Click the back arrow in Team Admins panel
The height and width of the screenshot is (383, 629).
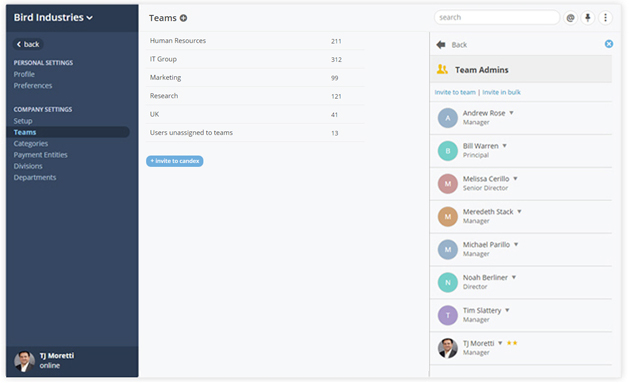[x=441, y=45]
